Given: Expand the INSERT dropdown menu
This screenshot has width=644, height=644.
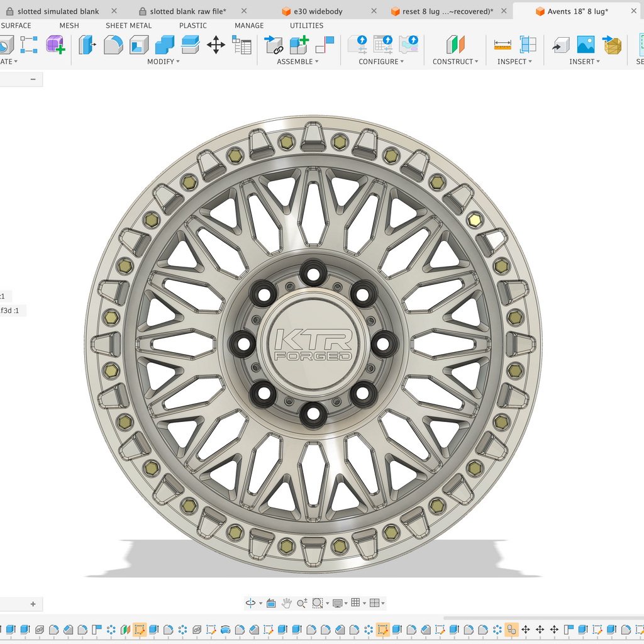Looking at the screenshot, I should [x=584, y=62].
